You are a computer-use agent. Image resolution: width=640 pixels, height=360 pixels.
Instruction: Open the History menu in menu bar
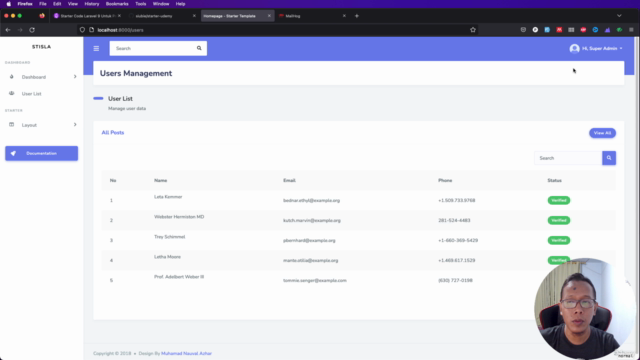click(91, 4)
